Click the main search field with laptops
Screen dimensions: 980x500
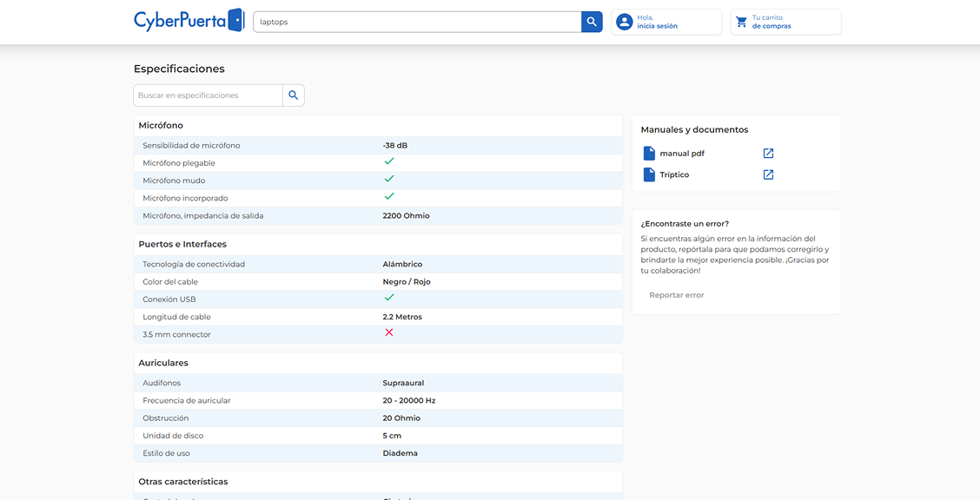417,22
